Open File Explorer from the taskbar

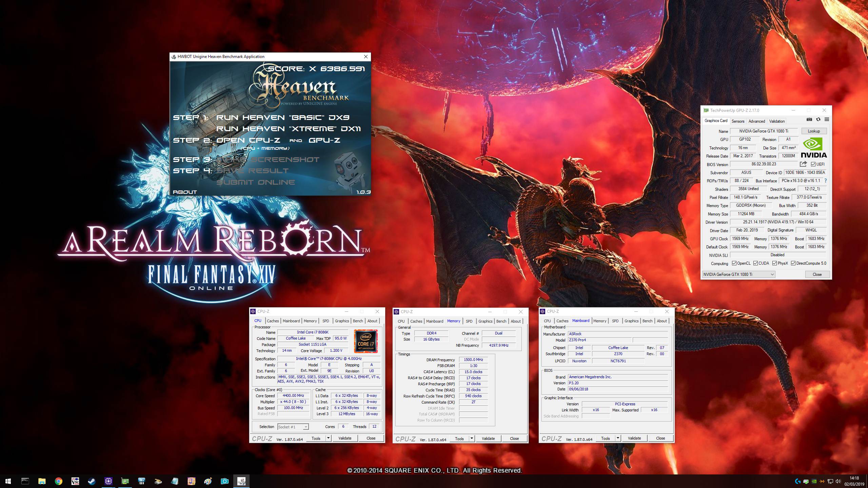pos(42,481)
